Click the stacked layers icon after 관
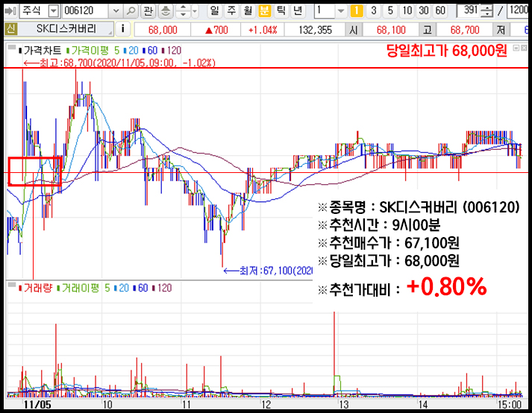532x413 pixels. (x=166, y=11)
